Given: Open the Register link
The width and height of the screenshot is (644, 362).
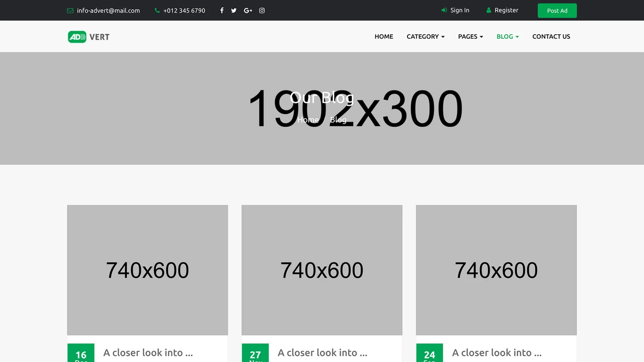Looking at the screenshot, I should click(506, 10).
